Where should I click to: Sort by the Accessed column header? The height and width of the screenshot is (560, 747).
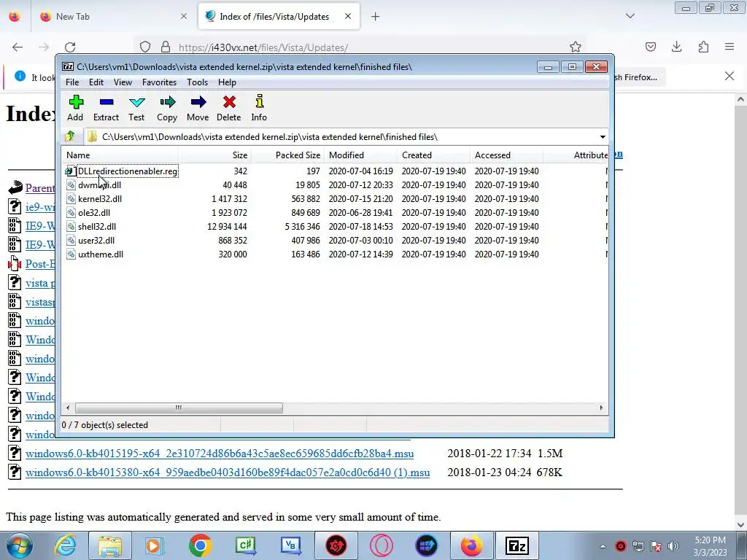506,155
